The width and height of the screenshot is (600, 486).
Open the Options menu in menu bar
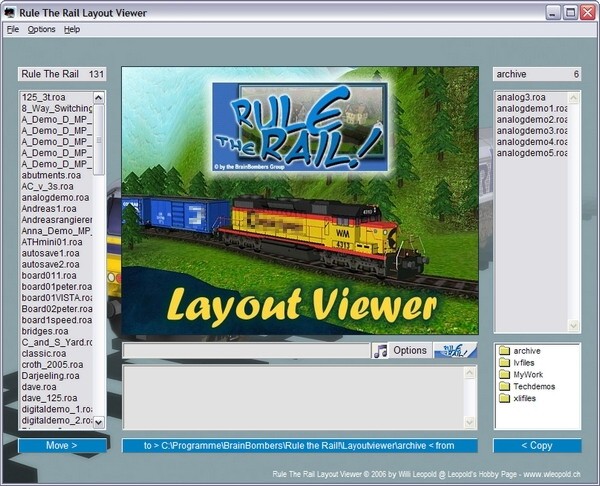pos(42,30)
